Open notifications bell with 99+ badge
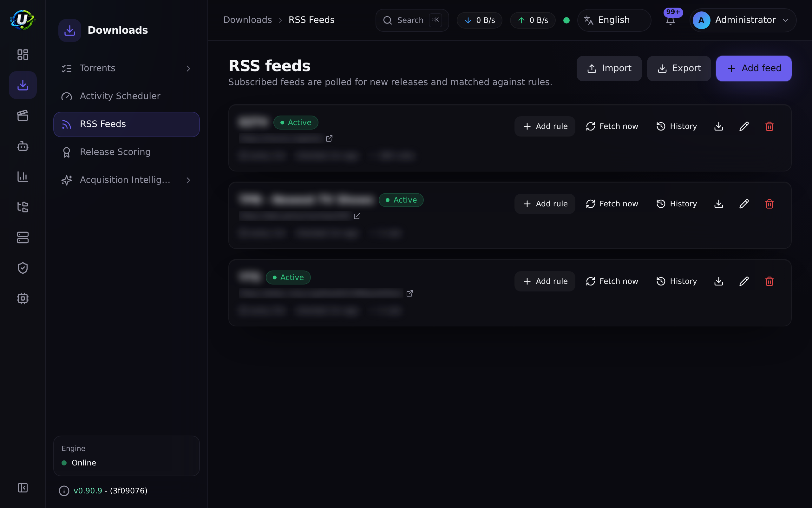 (x=671, y=20)
